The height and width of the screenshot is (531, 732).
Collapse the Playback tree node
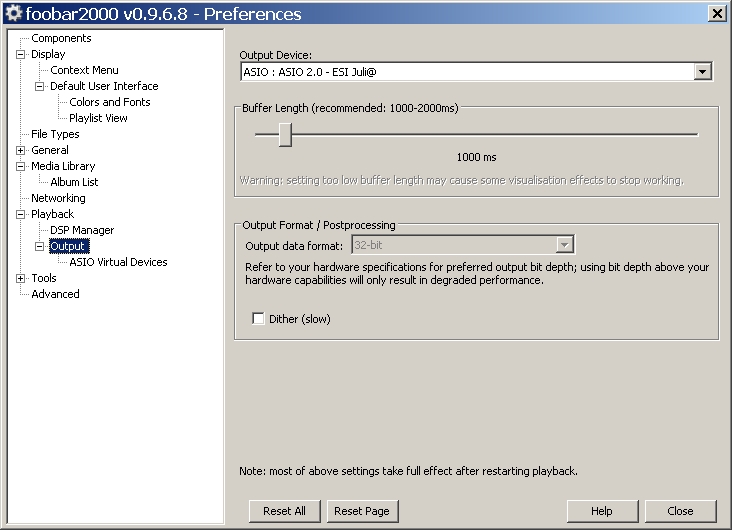[21, 214]
